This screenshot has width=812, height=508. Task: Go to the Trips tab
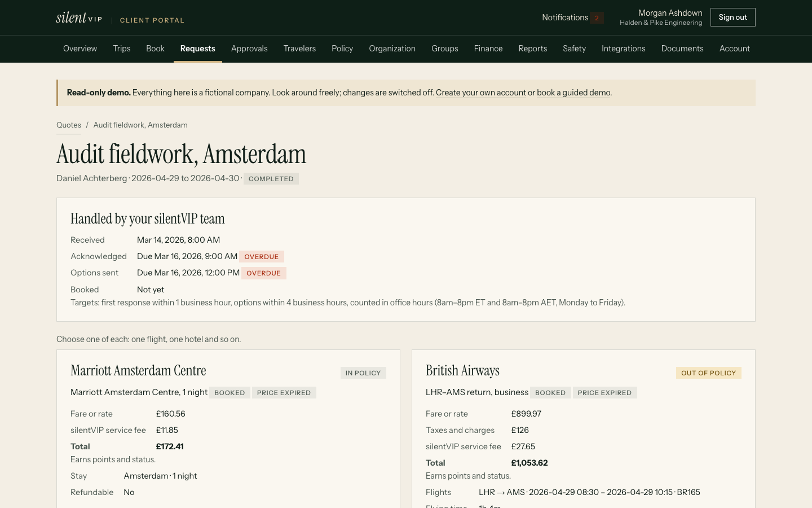(x=122, y=49)
